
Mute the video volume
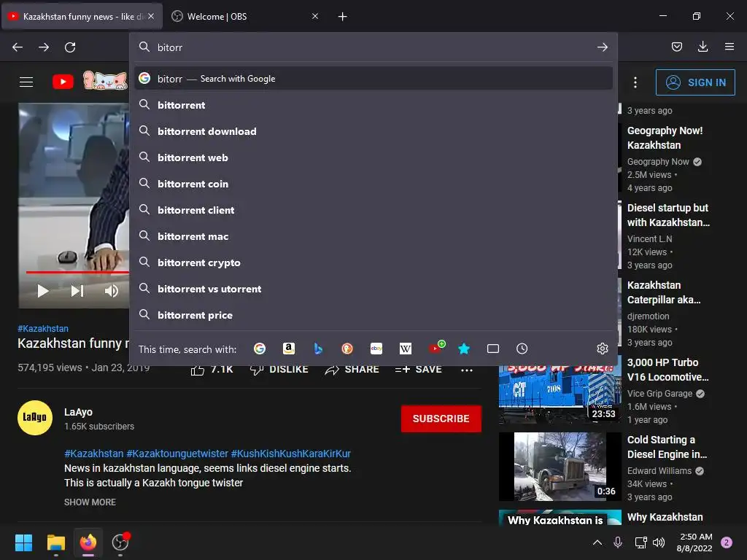(x=112, y=290)
